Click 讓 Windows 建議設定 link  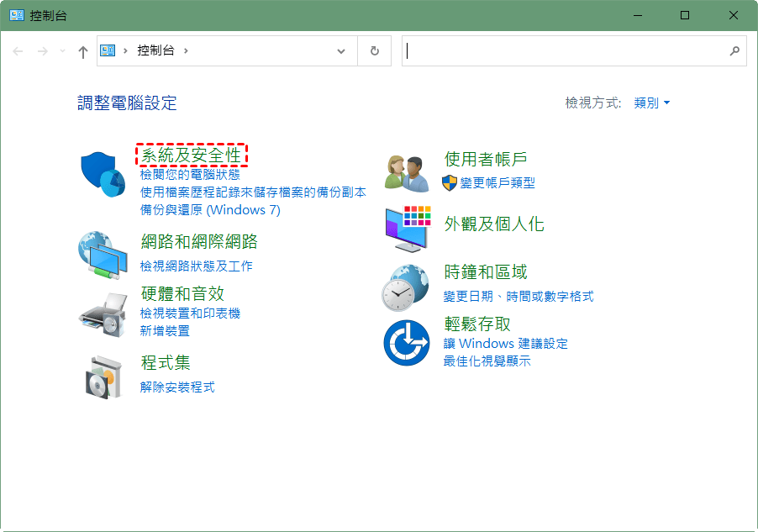[506, 344]
